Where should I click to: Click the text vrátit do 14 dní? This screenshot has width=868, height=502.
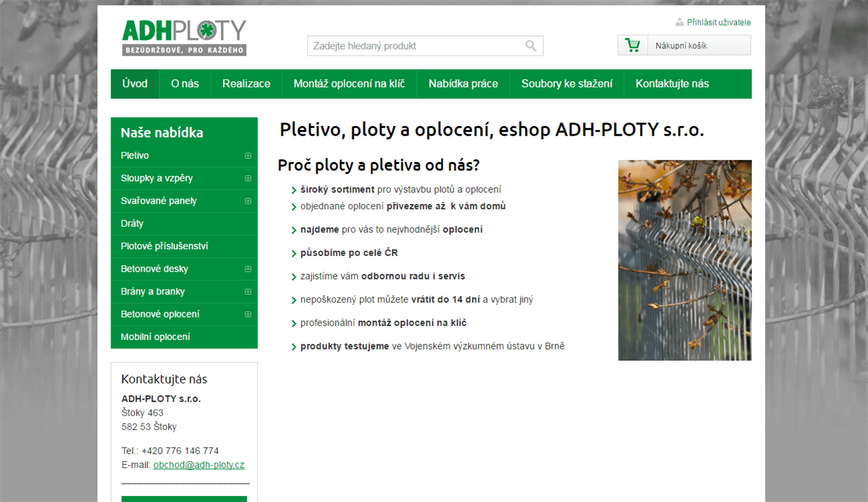pos(446,299)
